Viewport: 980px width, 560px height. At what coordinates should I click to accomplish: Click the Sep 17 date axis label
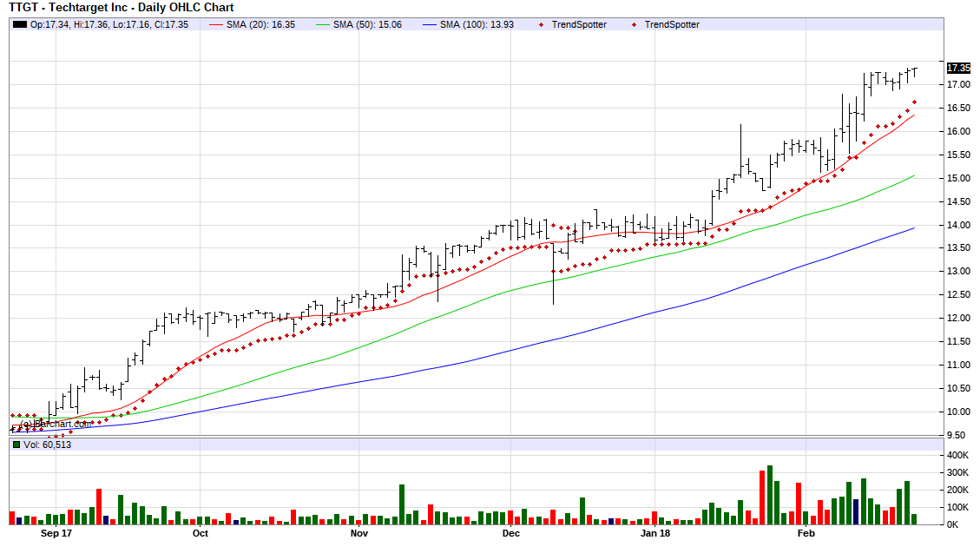pos(56,534)
